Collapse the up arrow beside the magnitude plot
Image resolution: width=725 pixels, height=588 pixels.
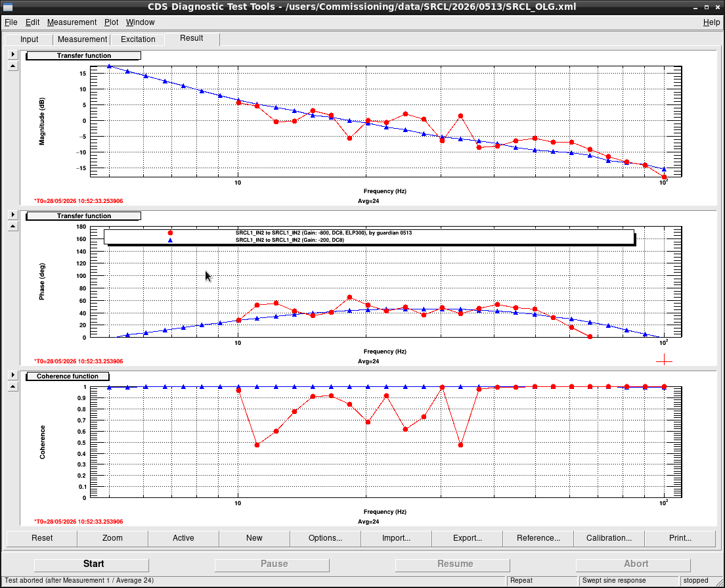13,66
